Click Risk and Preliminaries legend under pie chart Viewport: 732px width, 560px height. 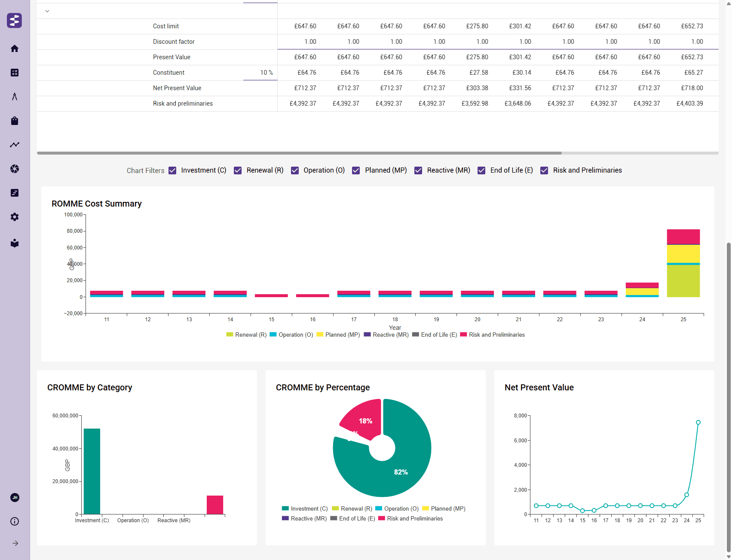tap(410, 518)
